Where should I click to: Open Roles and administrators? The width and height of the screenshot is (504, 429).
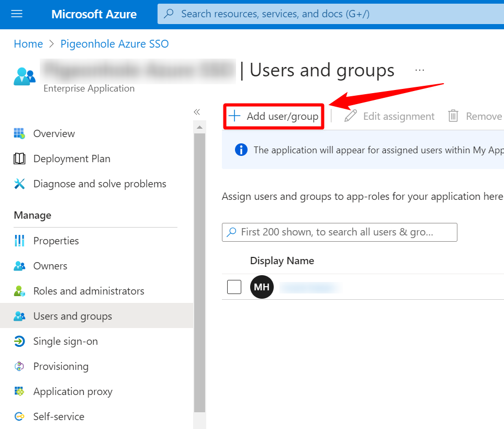89,291
